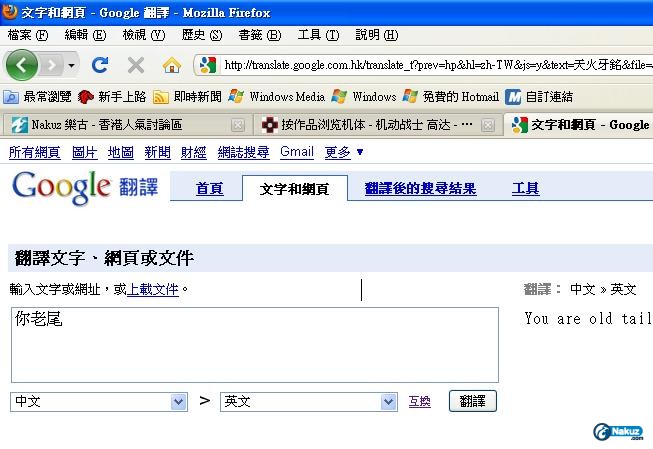Click inside the text box containing 你老尾

coord(255,345)
